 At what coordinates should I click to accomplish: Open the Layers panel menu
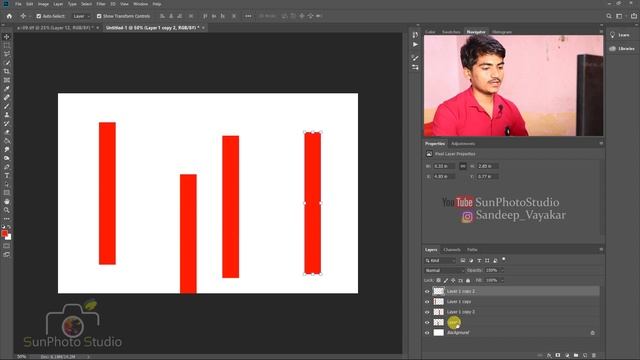click(601, 249)
